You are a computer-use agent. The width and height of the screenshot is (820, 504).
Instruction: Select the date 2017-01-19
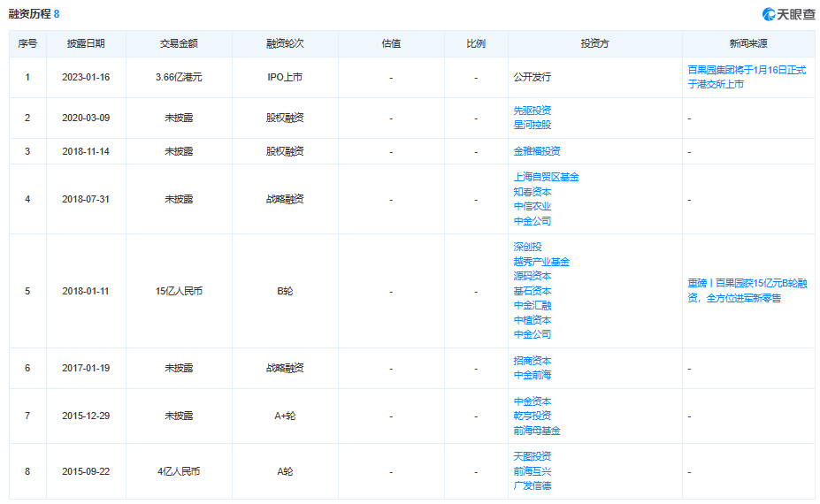click(86, 368)
